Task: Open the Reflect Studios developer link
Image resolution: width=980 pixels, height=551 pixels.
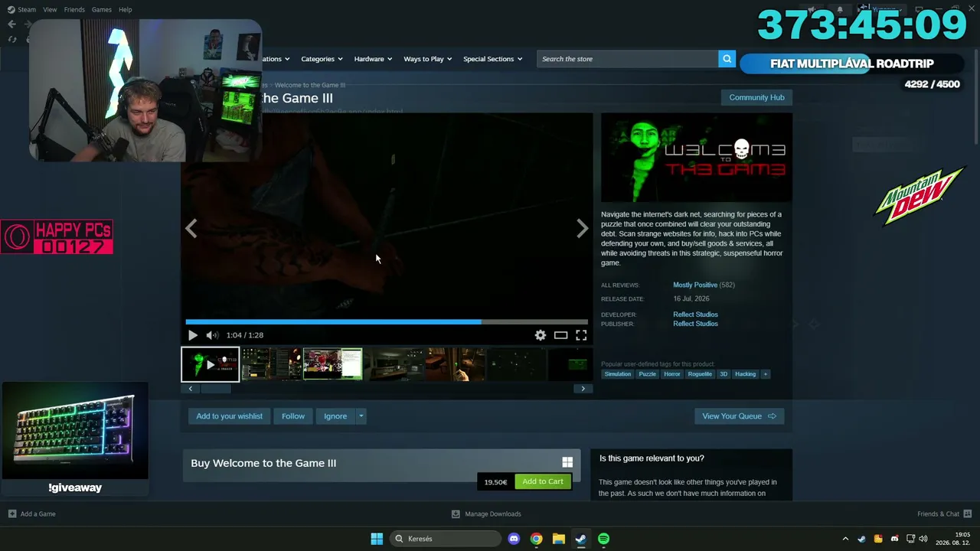Action: pyautogui.click(x=695, y=315)
